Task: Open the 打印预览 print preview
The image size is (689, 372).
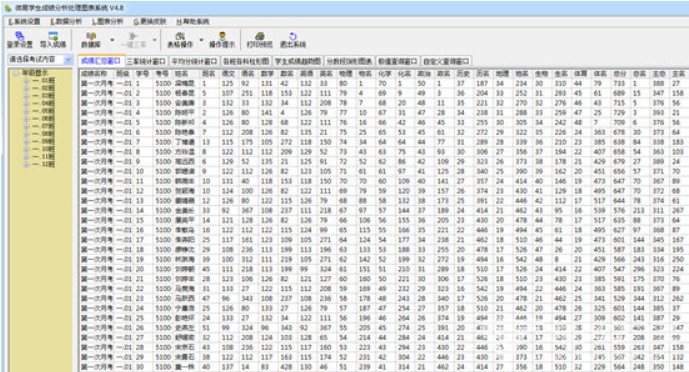Action: point(259,40)
